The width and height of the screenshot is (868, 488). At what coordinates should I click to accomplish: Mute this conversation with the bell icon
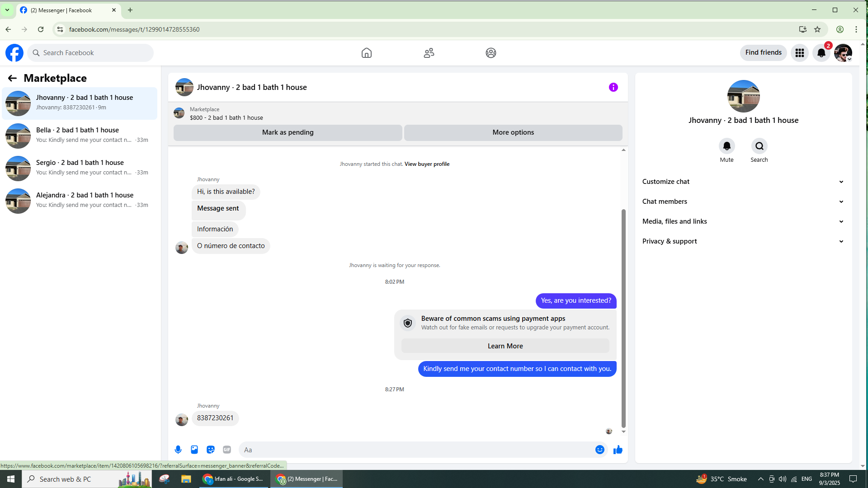[x=727, y=146]
